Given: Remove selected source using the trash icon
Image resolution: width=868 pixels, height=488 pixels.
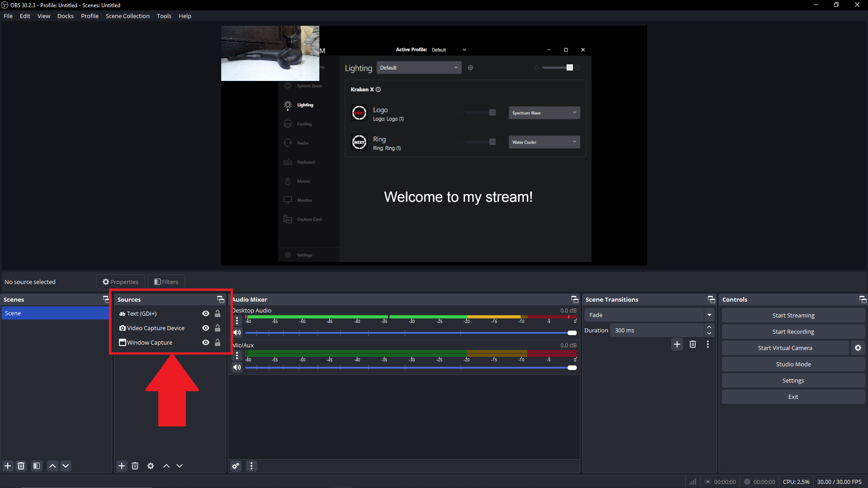Looking at the screenshot, I should point(135,466).
